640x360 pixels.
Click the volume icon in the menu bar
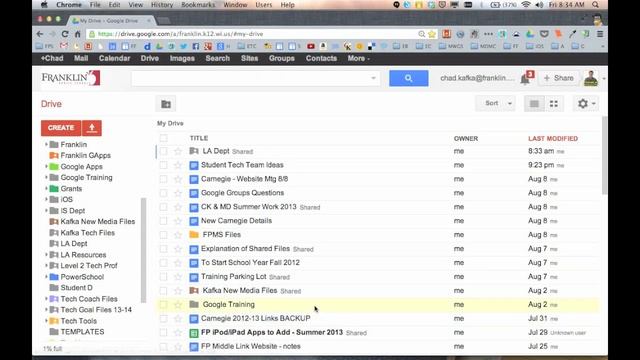[539, 5]
